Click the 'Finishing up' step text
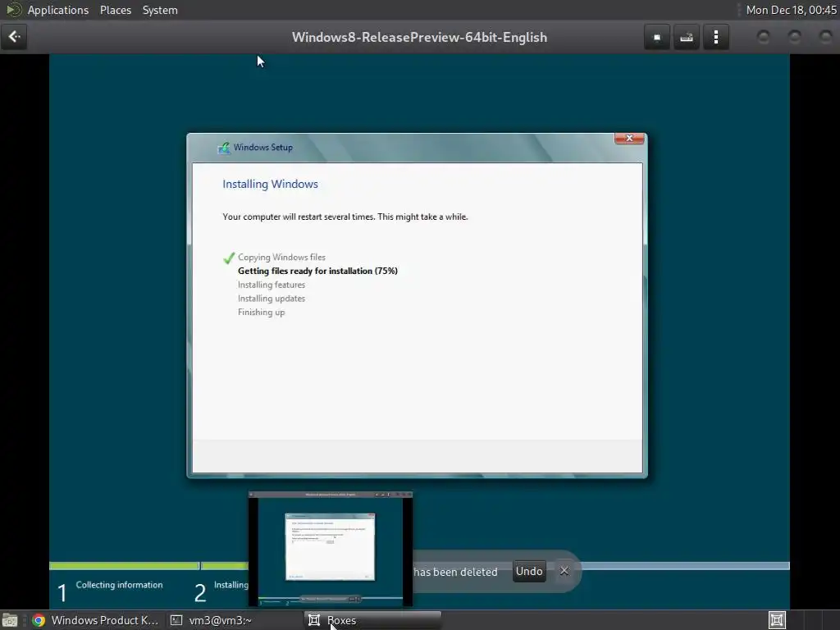 [262, 313]
